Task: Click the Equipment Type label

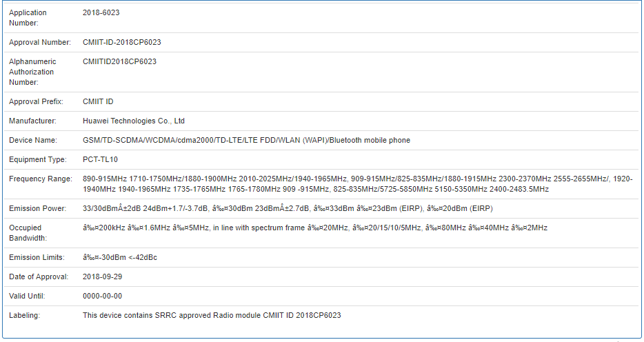Action: pyautogui.click(x=38, y=159)
